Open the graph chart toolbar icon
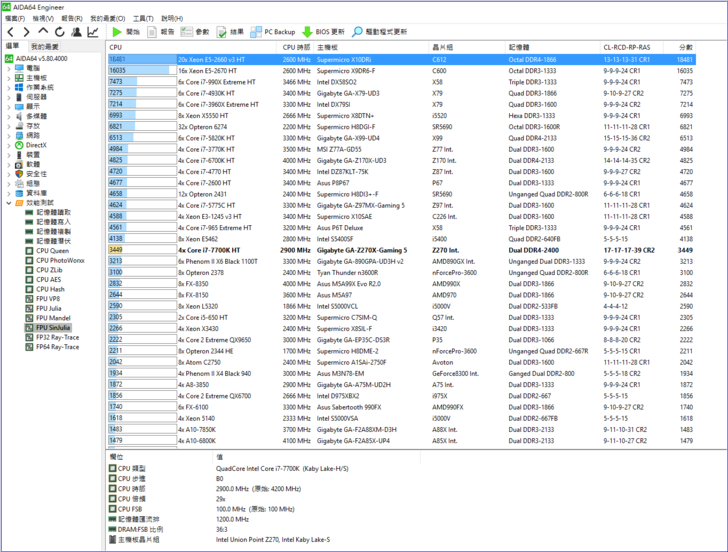This screenshot has width=728, height=552. [94, 32]
